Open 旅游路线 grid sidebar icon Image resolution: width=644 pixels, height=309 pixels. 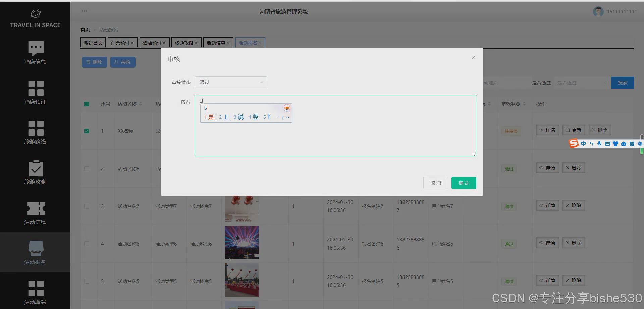[36, 128]
